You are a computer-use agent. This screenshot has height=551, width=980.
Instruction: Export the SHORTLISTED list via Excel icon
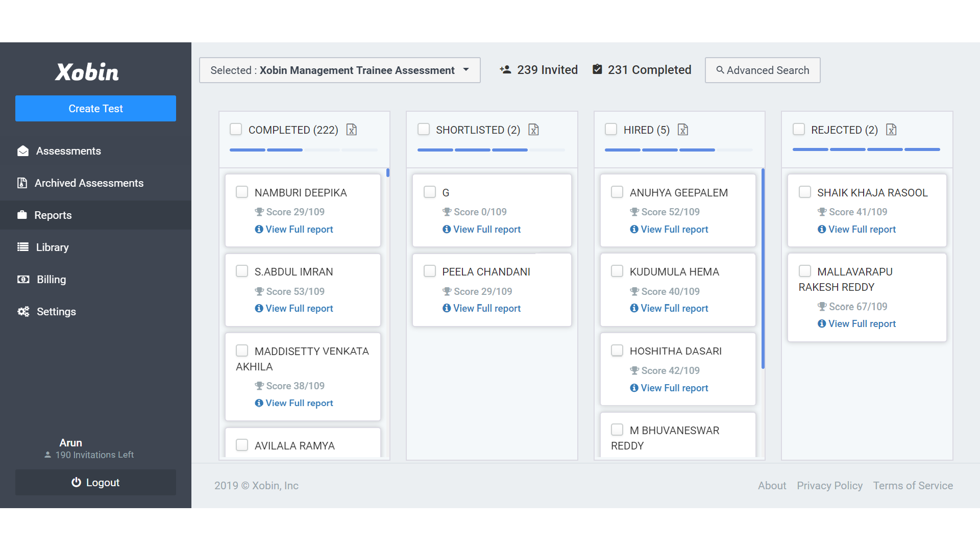(534, 130)
